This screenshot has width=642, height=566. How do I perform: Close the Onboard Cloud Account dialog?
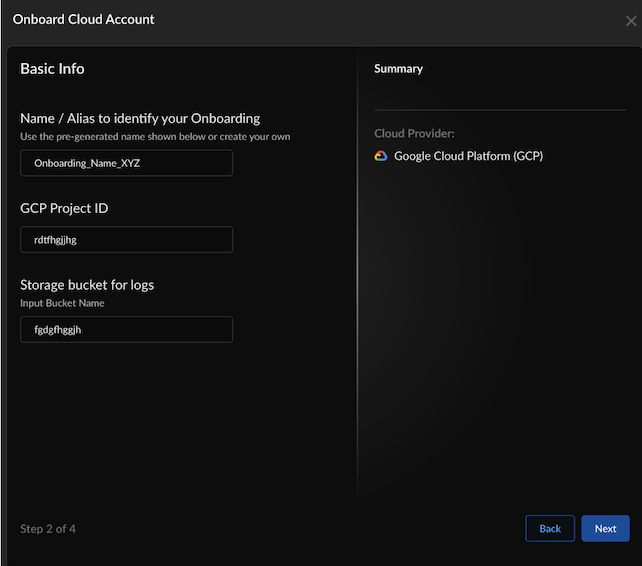coord(631,21)
